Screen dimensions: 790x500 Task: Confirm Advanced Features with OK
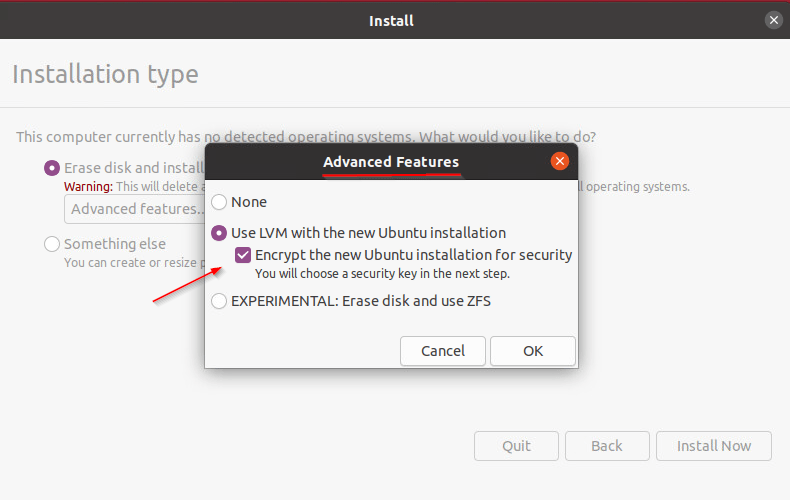[533, 351]
